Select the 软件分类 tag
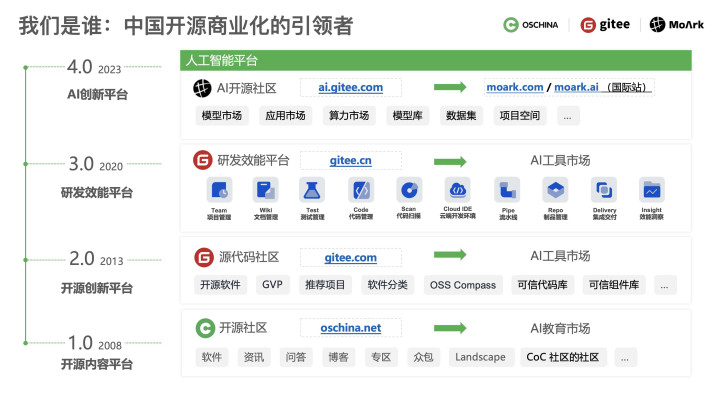Viewport: 718px width, 404px height. click(387, 285)
